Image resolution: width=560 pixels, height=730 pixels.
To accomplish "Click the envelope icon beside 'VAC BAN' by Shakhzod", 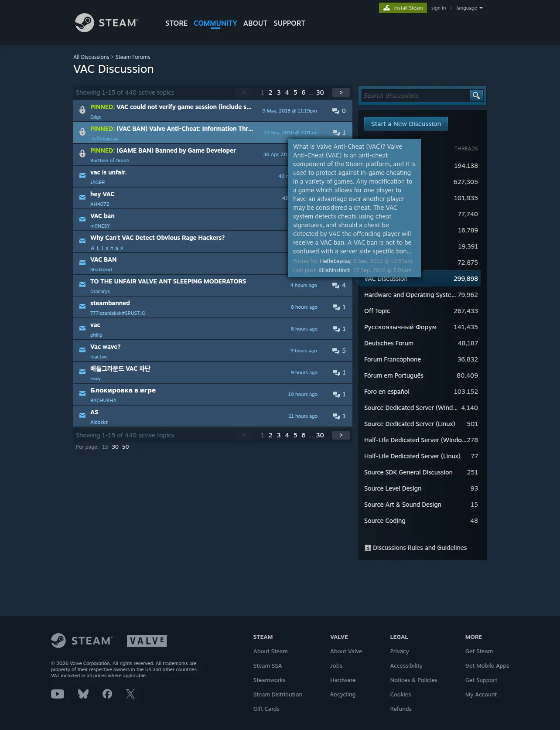I will (x=82, y=263).
